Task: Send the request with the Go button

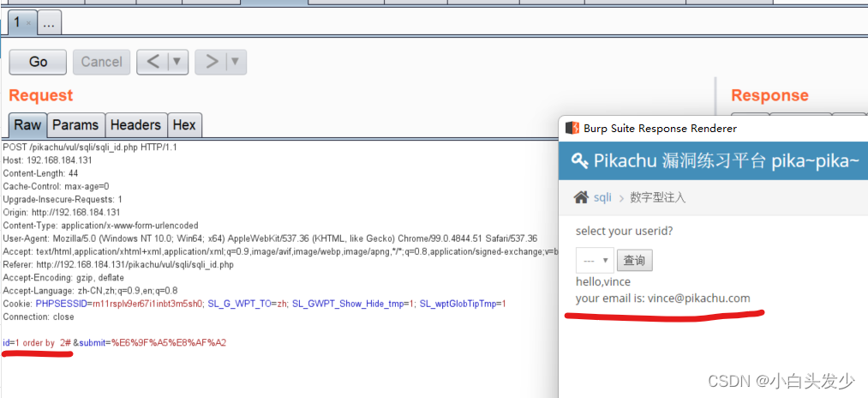Action: point(38,62)
